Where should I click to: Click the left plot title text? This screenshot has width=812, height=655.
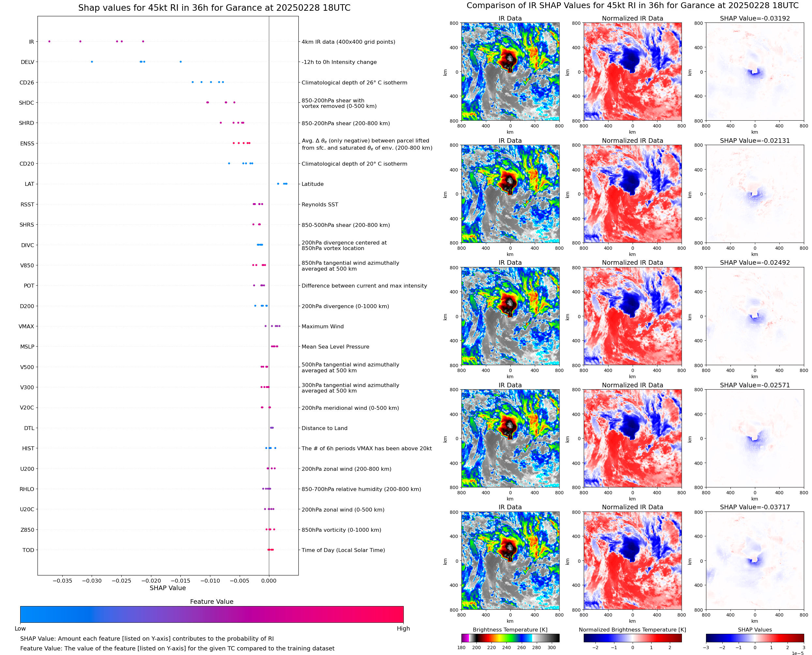click(214, 8)
